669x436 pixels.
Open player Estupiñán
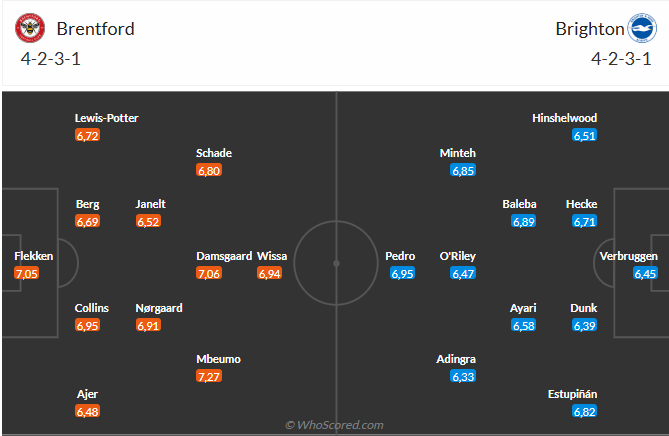(577, 394)
